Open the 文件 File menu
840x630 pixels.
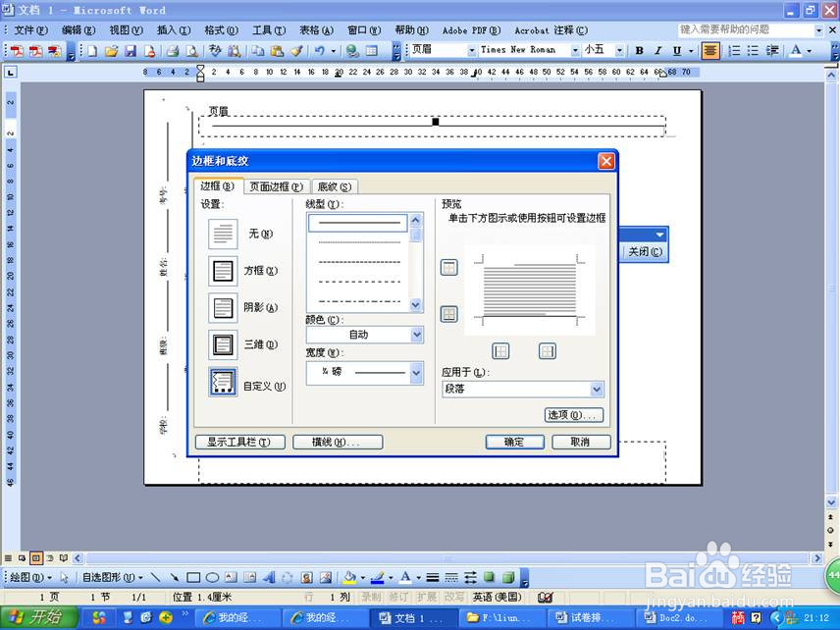30,30
